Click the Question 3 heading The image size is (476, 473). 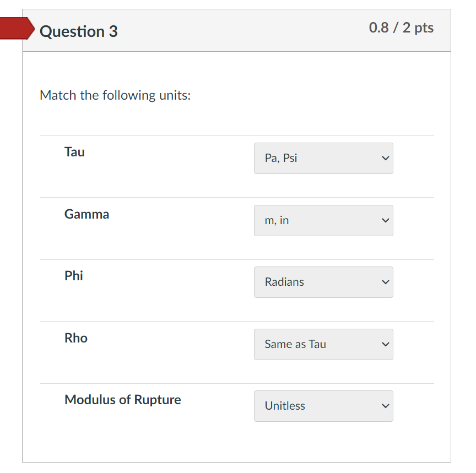78,31
